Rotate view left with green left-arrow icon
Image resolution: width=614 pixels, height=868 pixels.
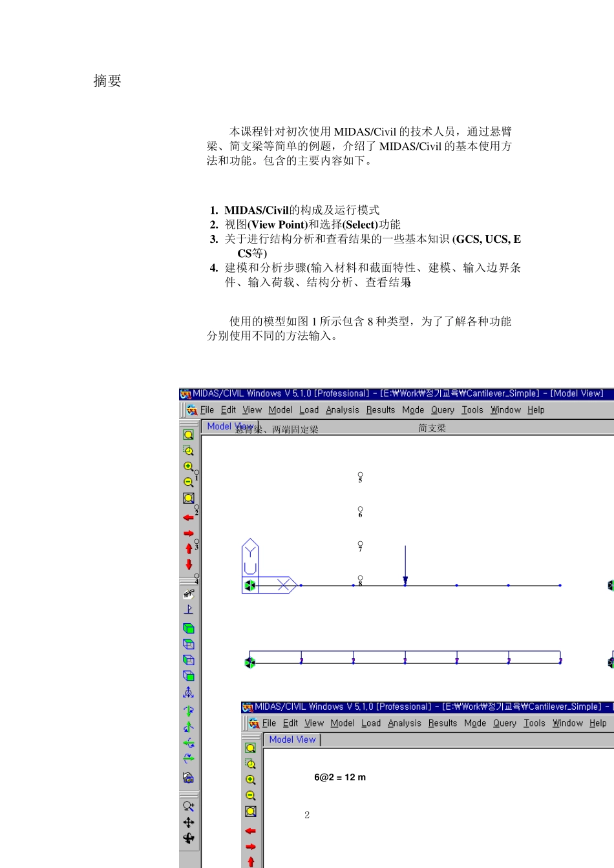188,743
